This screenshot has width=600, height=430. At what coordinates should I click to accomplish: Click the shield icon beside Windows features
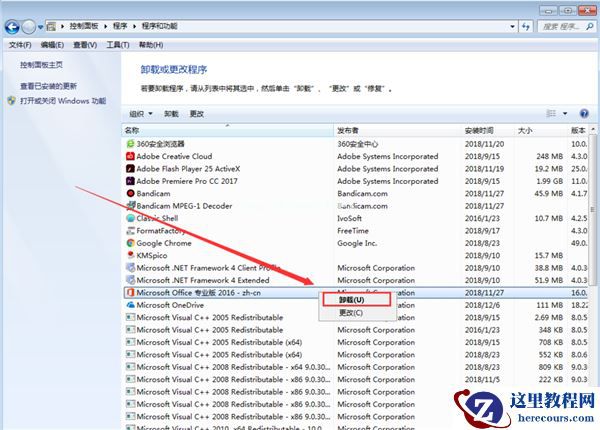click(11, 101)
